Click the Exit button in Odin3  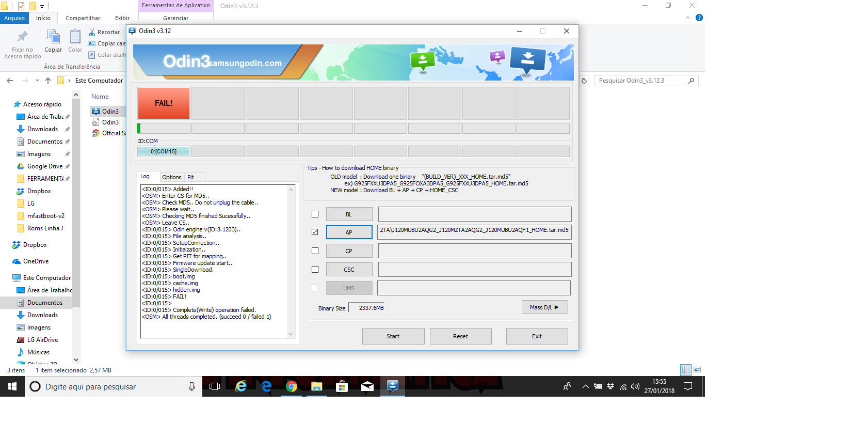click(537, 336)
